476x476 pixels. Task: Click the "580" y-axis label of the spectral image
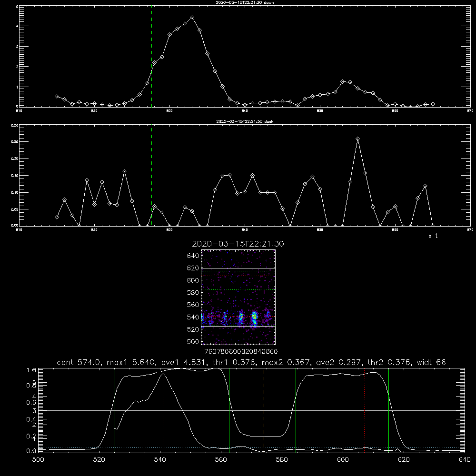coord(193,292)
